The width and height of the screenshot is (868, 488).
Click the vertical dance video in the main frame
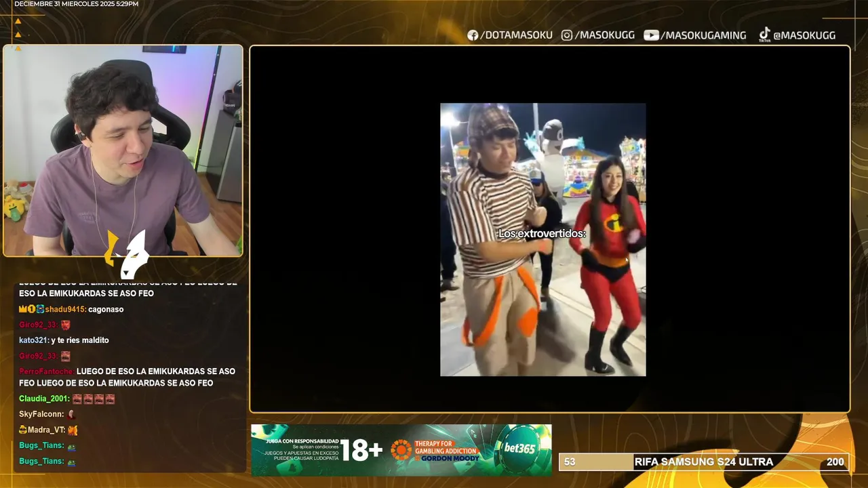(543, 239)
